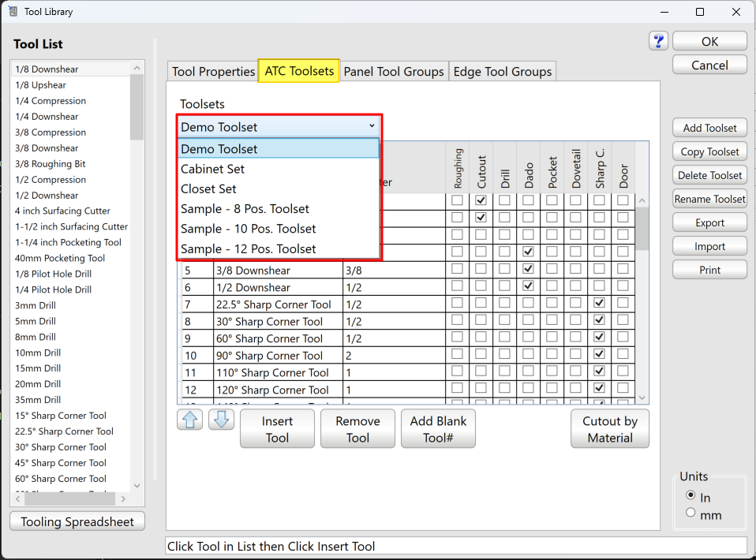The width and height of the screenshot is (756, 560).
Task: Click the Add Toolset button
Action: pyautogui.click(x=709, y=128)
